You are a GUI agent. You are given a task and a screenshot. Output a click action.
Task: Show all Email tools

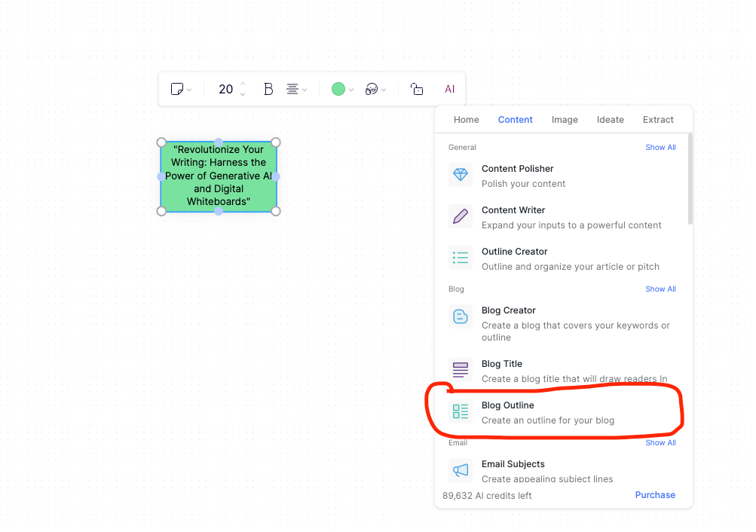660,443
